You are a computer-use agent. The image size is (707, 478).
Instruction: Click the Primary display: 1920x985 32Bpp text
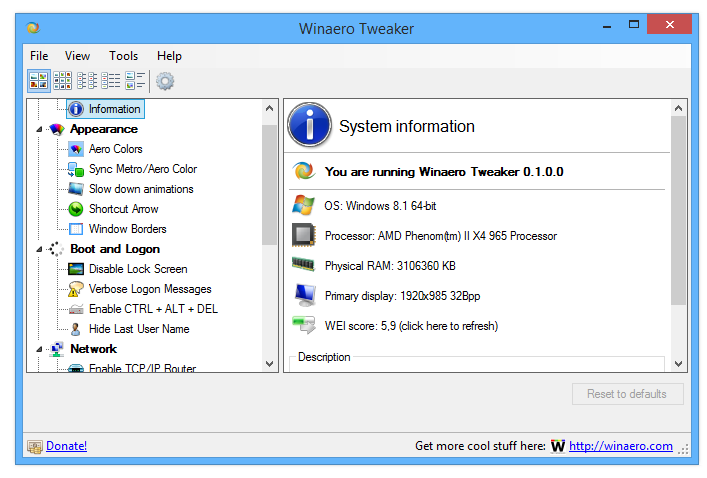pos(402,296)
